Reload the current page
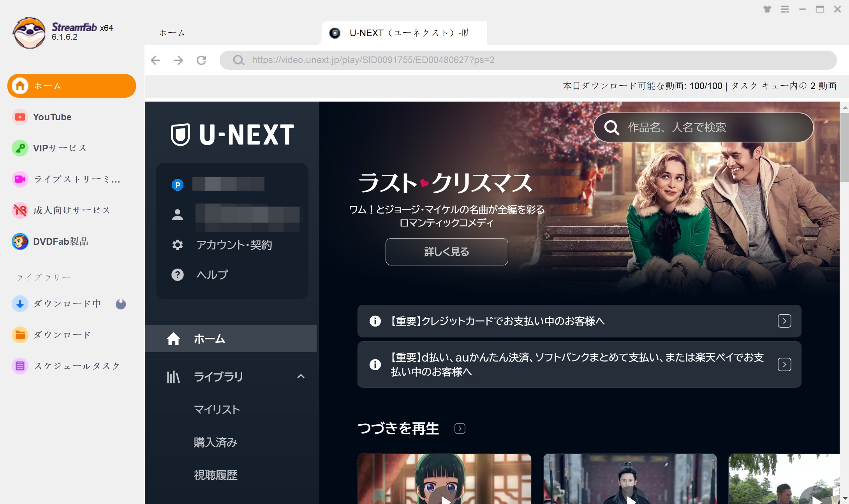 tap(201, 60)
